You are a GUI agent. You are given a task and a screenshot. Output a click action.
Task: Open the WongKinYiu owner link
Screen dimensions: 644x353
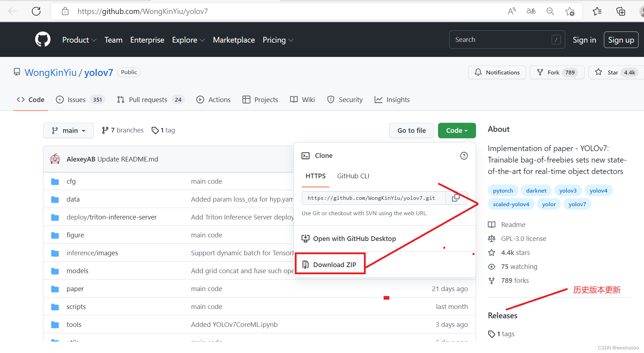click(51, 72)
